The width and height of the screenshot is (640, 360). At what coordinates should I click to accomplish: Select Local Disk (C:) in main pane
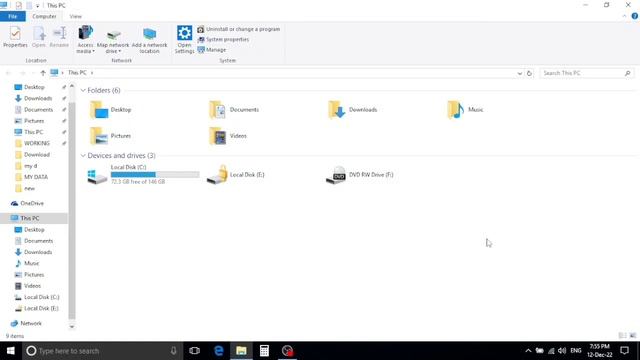(143, 175)
